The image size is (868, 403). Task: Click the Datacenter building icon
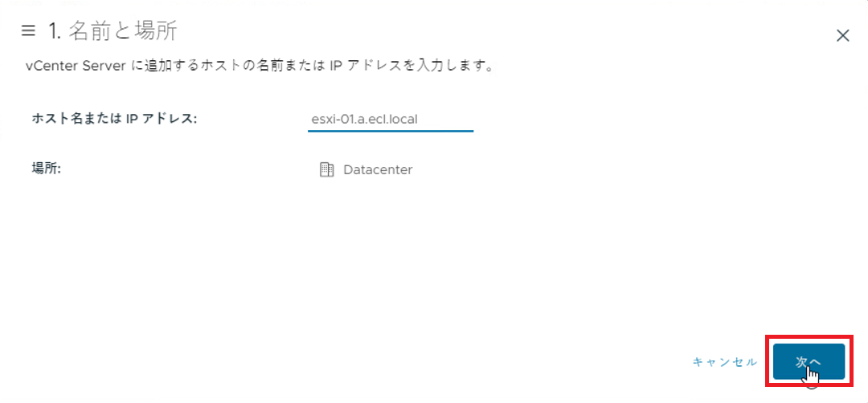point(326,169)
